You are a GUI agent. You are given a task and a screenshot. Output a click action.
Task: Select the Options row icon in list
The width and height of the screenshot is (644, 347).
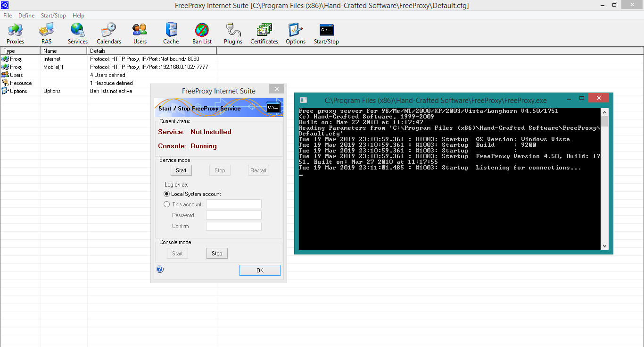5,91
